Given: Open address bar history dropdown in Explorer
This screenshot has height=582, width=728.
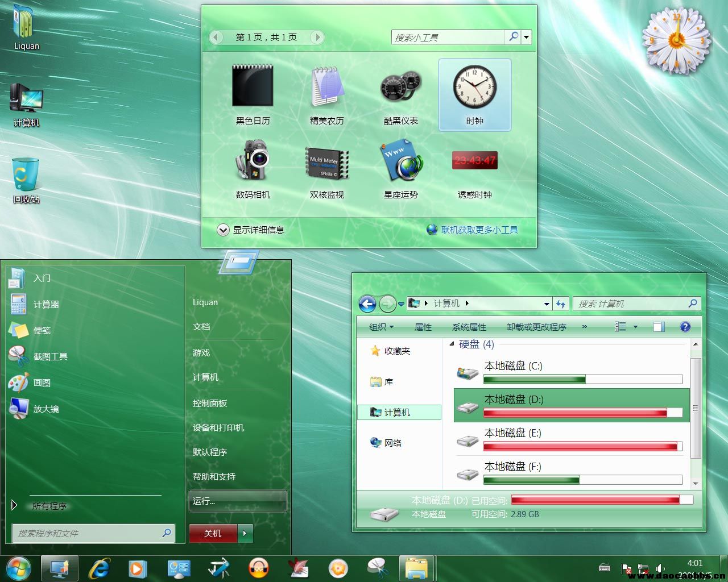Looking at the screenshot, I should click(547, 304).
